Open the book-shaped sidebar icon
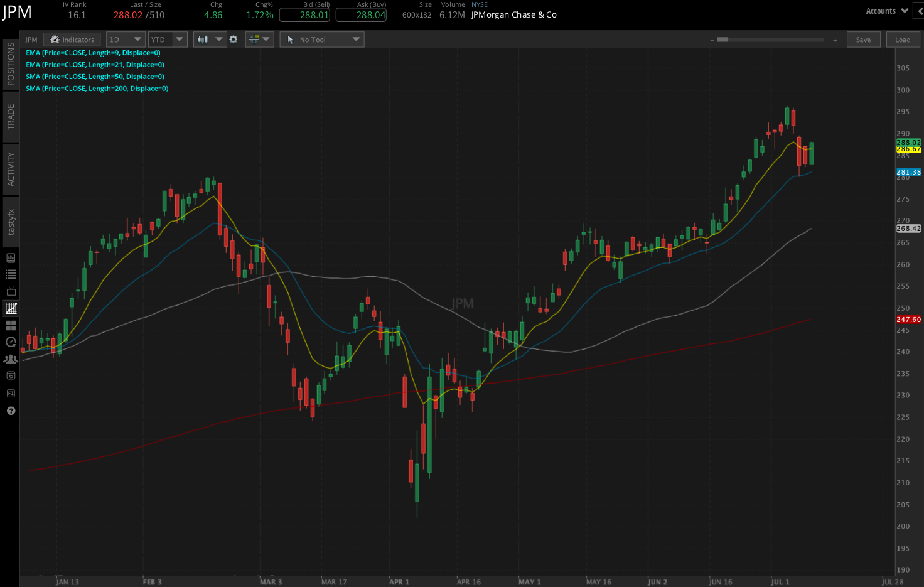The height and width of the screenshot is (587, 924). 11,257
